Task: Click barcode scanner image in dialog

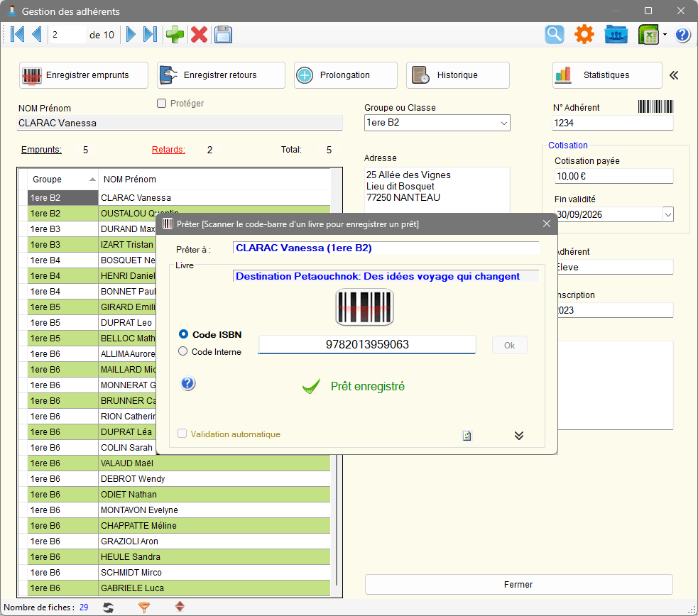Action: tap(364, 307)
